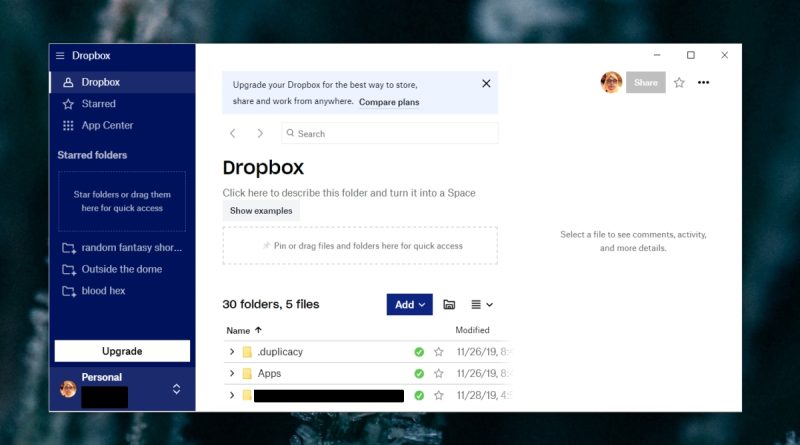Click the star icon next to Starred
Viewport: 800px width, 445px height.
[x=68, y=104]
